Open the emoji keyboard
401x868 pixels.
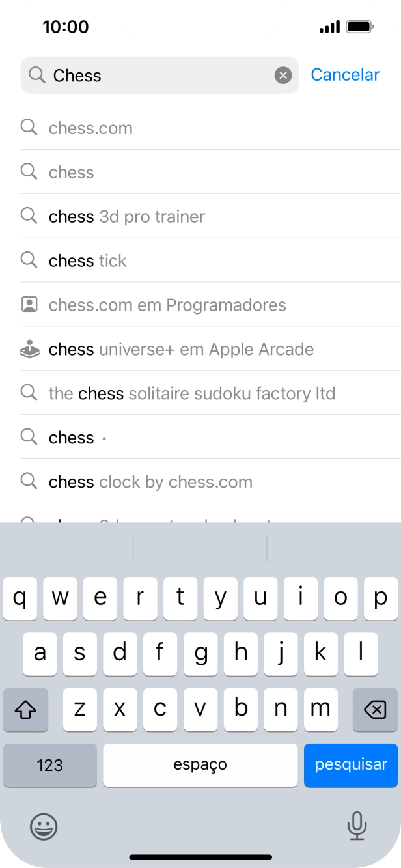tap(44, 827)
